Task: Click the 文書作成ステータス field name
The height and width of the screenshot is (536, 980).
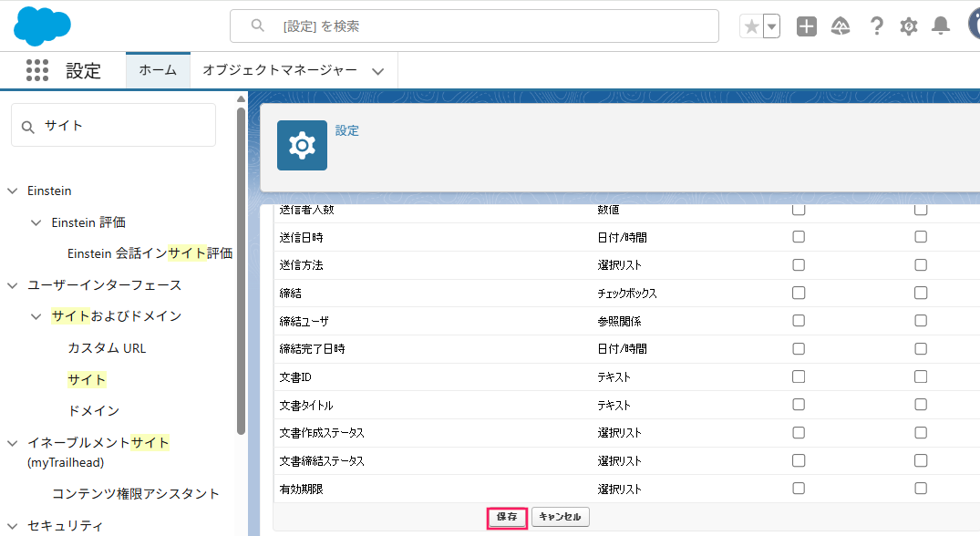Action: click(x=322, y=433)
